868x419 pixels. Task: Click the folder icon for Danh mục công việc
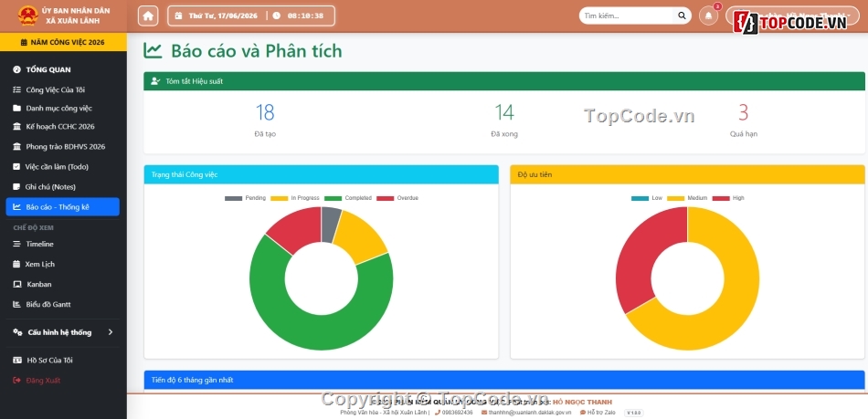click(16, 109)
